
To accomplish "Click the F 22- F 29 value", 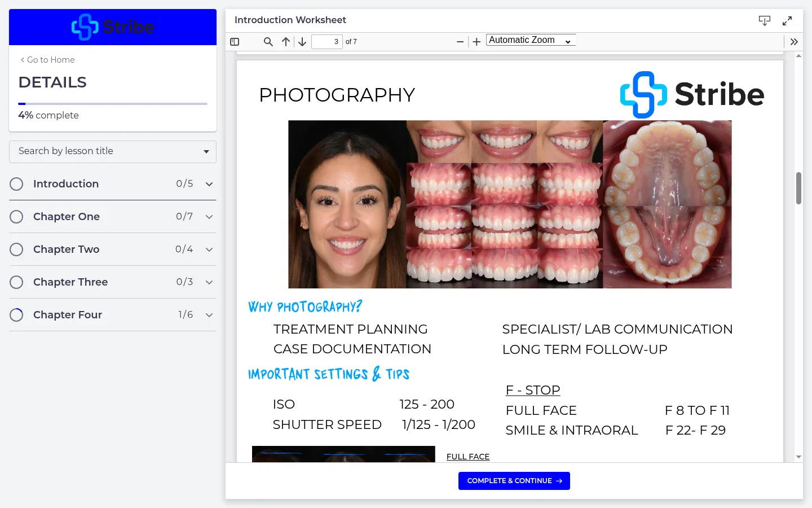I will coord(695,430).
